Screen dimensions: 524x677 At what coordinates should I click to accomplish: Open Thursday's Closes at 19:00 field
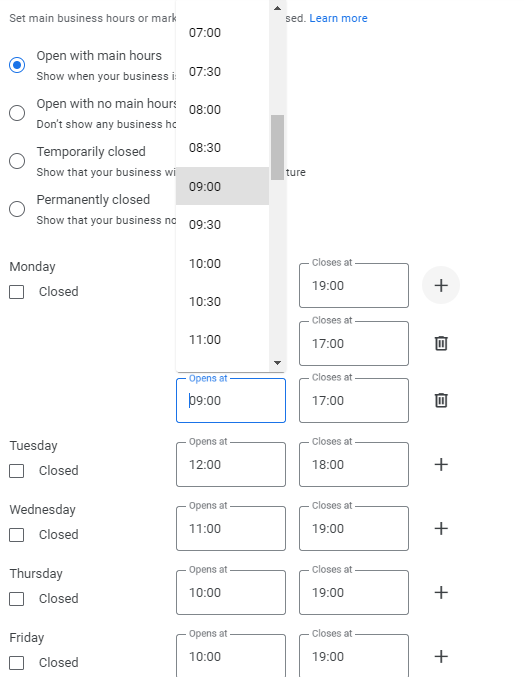[354, 592]
